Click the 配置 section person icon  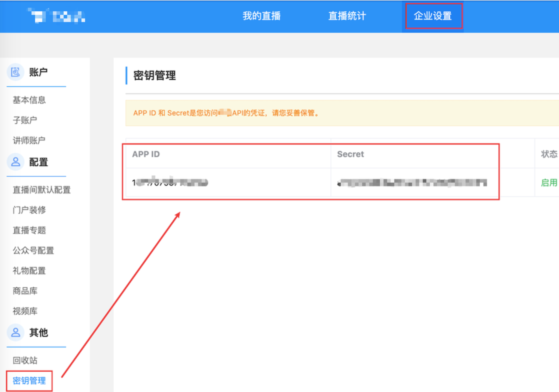(x=15, y=162)
